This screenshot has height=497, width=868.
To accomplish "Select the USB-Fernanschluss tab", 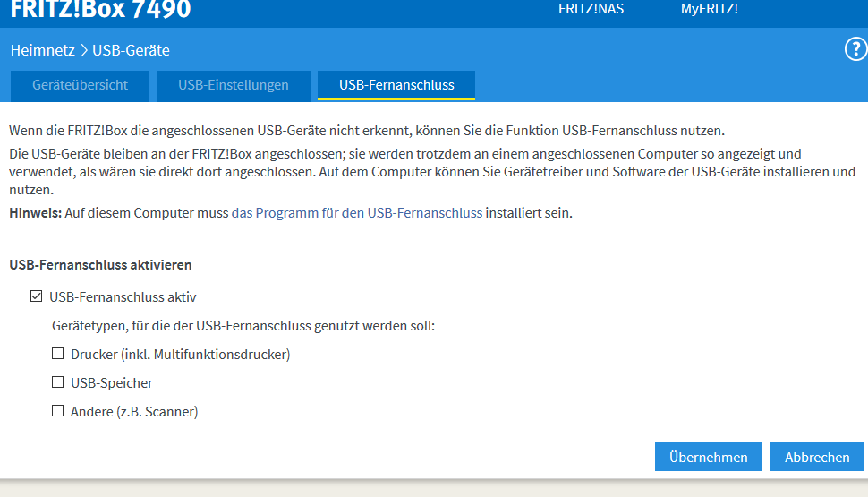I will pos(396,85).
